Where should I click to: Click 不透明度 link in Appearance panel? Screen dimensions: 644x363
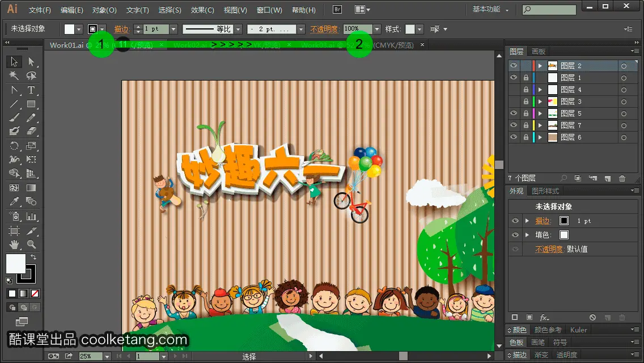click(549, 249)
